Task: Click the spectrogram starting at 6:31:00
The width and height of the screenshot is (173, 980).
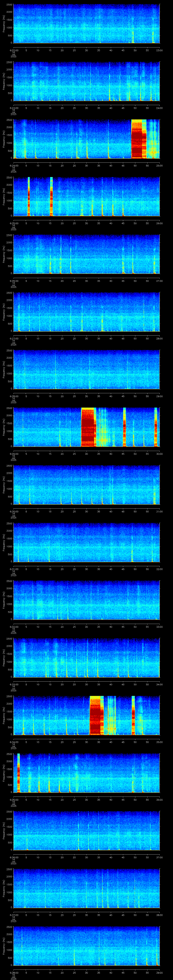Action: 86,543
